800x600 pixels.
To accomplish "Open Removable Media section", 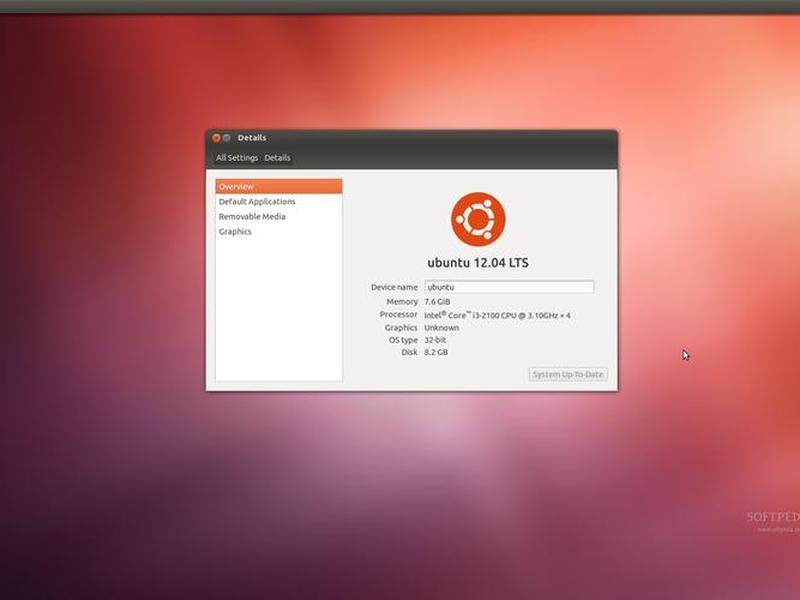I will tap(252, 216).
